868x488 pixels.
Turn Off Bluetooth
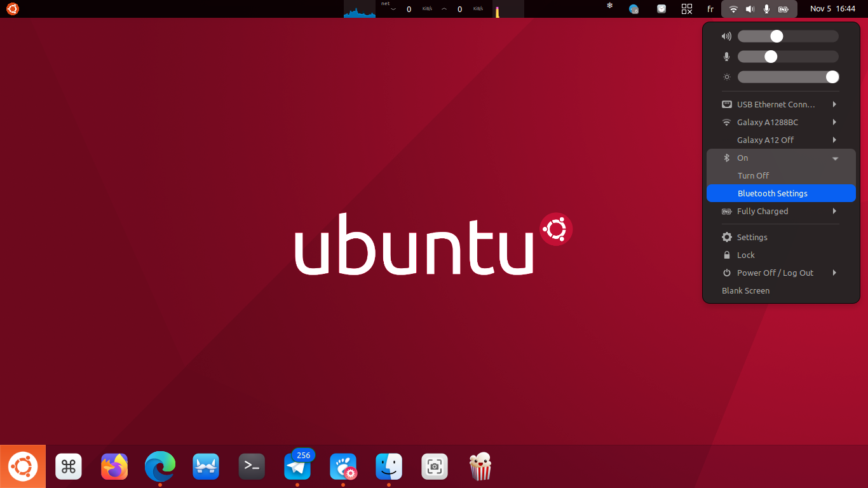click(781, 175)
